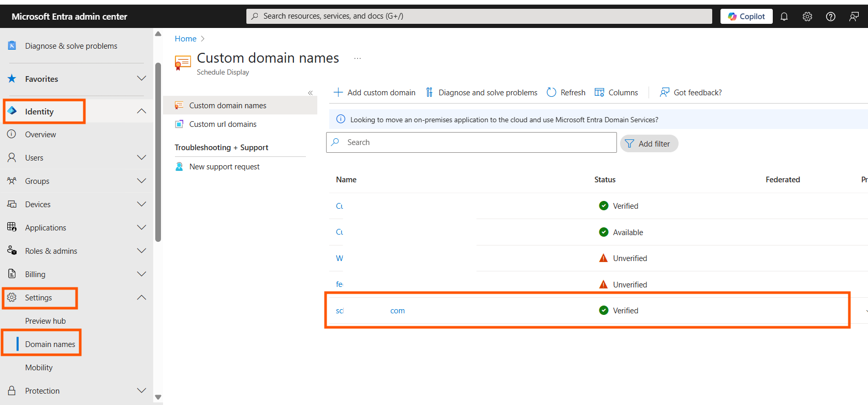This screenshot has height=405, width=868.
Task: Click the Groups icon
Action: pyautogui.click(x=11, y=181)
